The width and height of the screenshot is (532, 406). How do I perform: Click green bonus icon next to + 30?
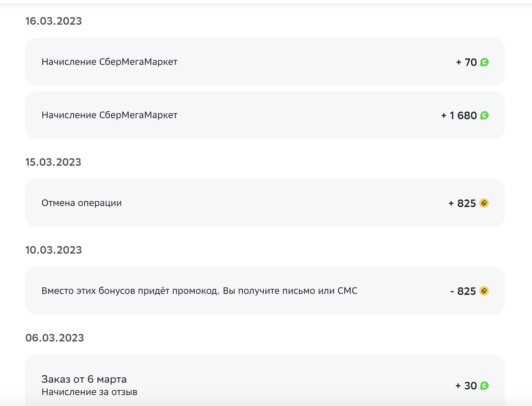coord(484,386)
